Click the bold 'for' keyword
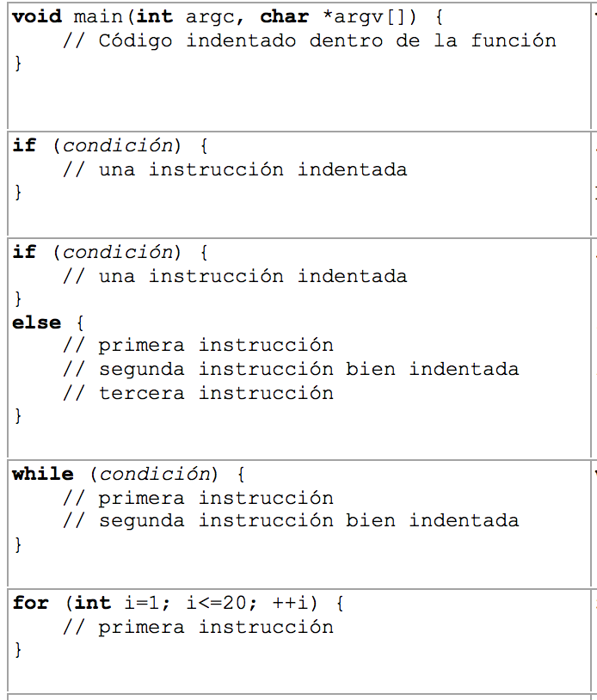 click(x=30, y=603)
